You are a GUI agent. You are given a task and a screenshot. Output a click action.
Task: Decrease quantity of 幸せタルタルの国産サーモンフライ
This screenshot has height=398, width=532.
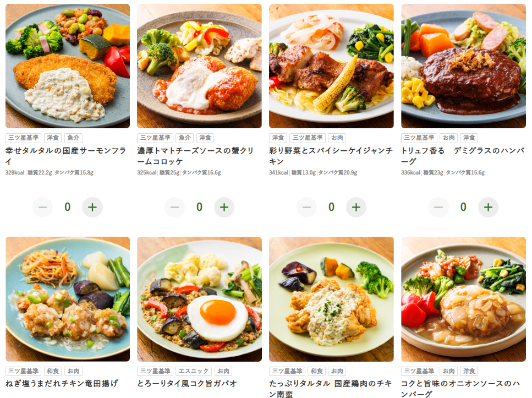click(x=43, y=207)
